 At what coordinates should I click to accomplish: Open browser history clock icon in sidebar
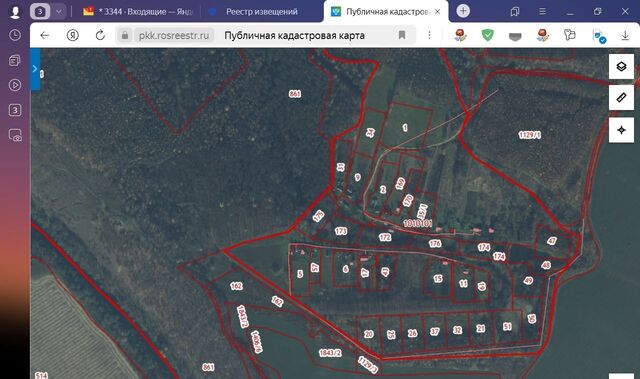click(x=15, y=35)
